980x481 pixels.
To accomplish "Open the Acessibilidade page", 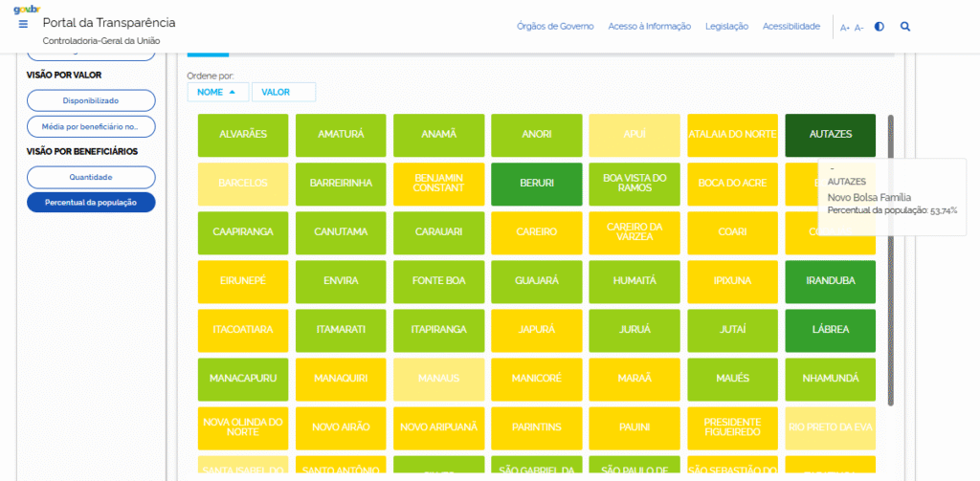I will tap(791, 27).
